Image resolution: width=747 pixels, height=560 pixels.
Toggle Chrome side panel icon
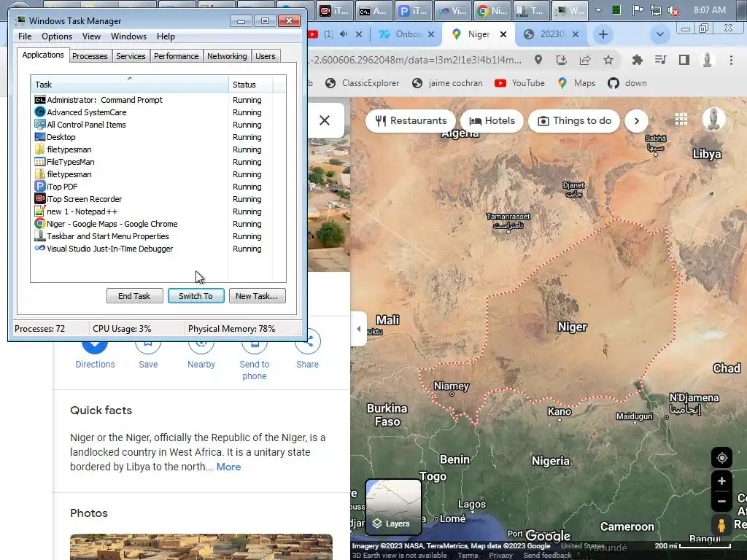(x=684, y=60)
